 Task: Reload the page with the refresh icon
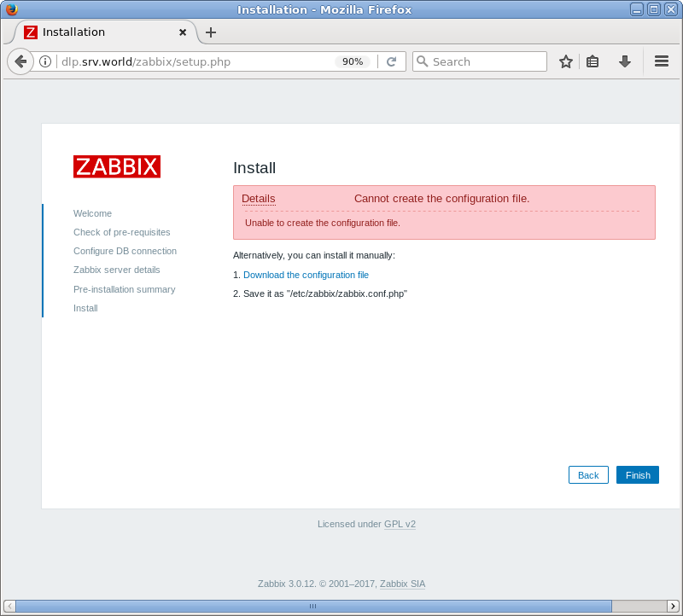(x=391, y=61)
